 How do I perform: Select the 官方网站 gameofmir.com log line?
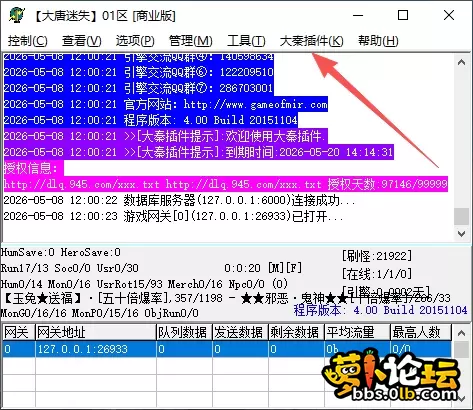(166, 104)
